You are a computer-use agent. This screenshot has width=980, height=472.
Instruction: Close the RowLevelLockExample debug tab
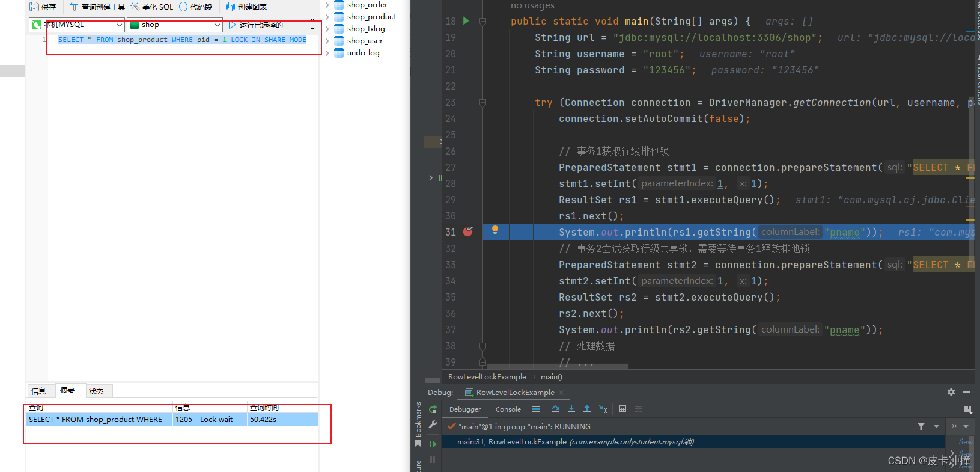click(561, 393)
